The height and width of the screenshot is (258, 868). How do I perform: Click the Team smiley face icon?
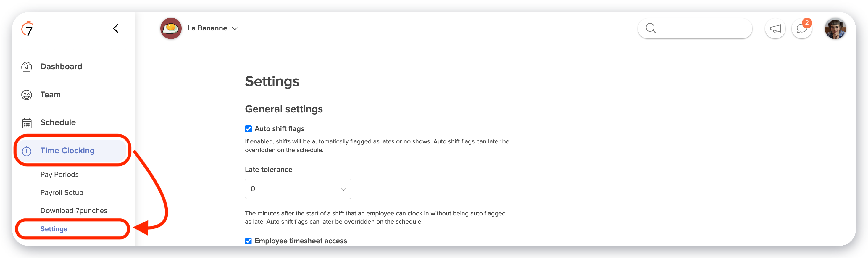pos(27,95)
